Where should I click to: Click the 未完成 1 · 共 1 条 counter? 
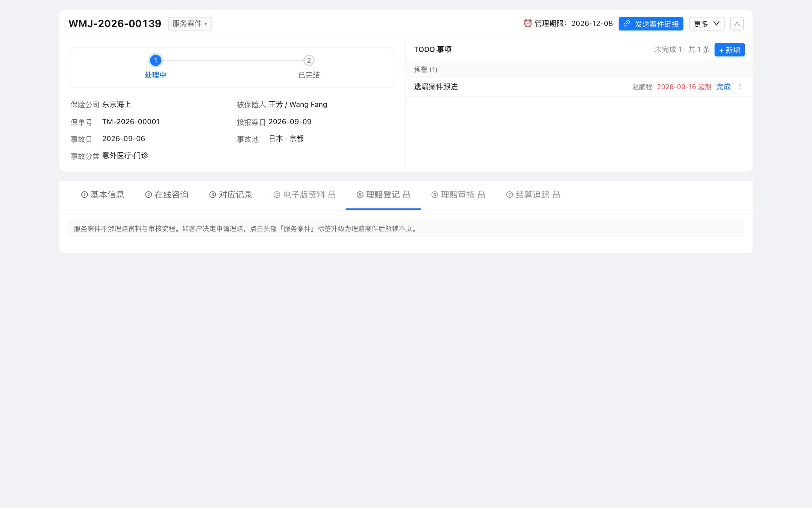click(x=682, y=50)
